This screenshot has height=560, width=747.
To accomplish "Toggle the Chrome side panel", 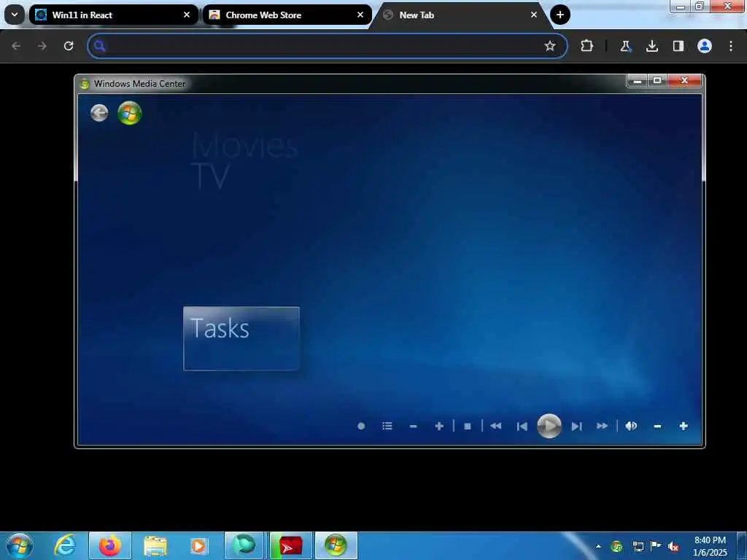I will coord(678,46).
